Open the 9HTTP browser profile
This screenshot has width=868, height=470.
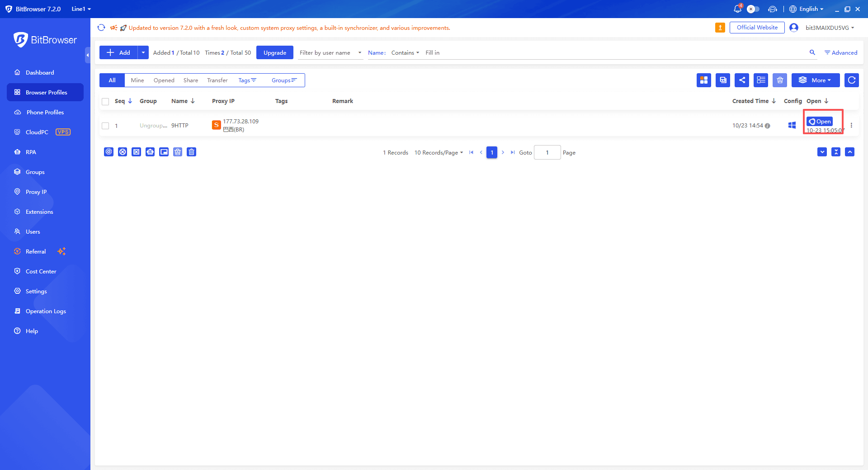click(x=820, y=121)
